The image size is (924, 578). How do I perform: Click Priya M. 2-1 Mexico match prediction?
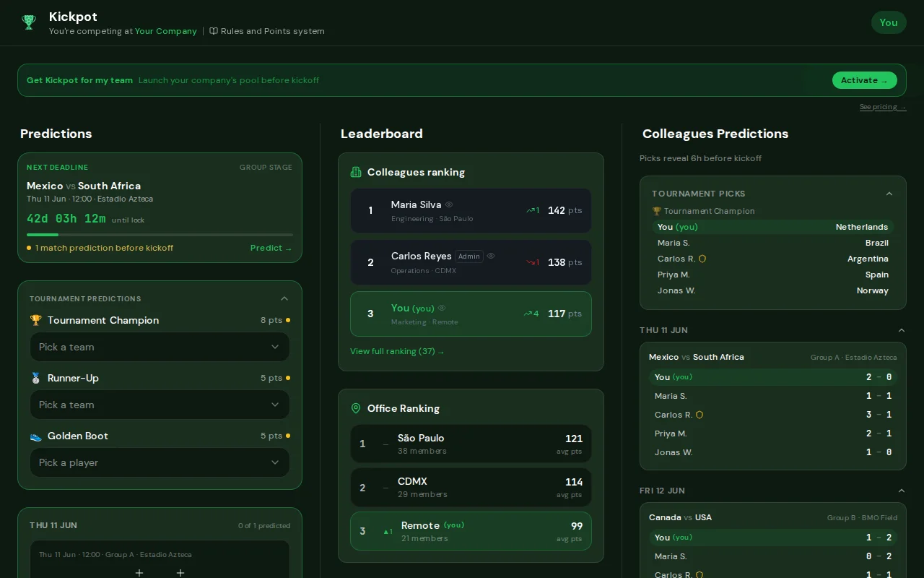tap(773, 433)
